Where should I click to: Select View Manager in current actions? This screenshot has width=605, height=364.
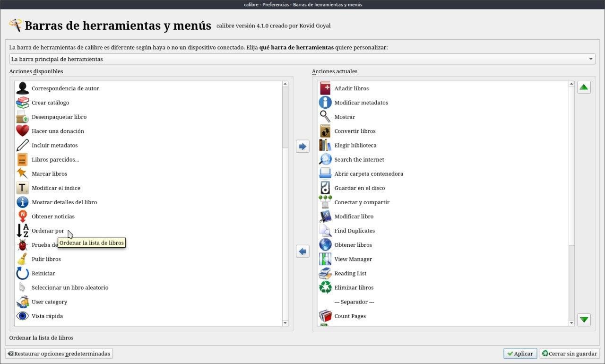pyautogui.click(x=443, y=259)
